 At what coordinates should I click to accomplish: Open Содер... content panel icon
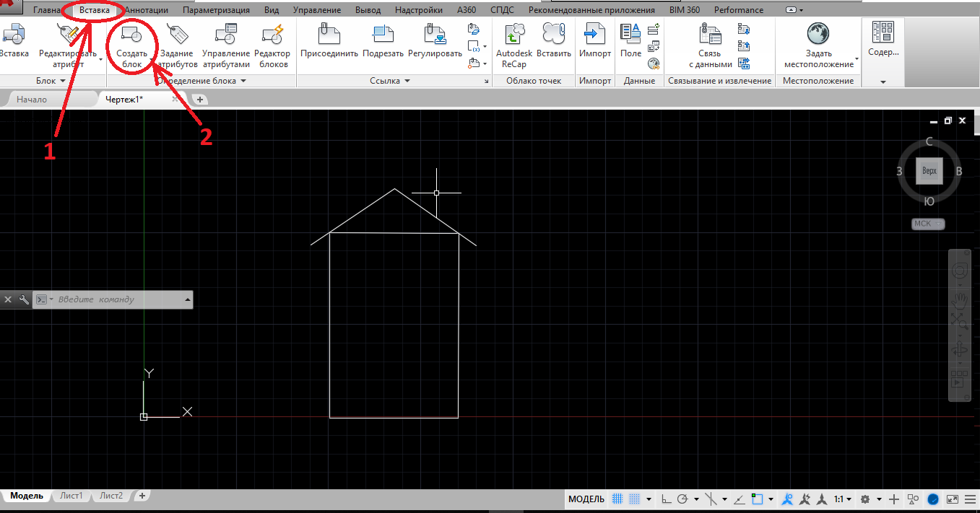(x=883, y=33)
